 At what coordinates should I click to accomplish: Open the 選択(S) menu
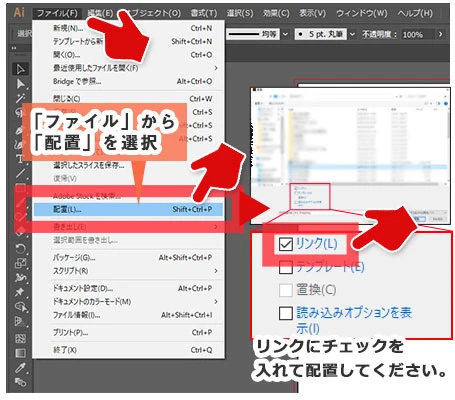coord(240,13)
